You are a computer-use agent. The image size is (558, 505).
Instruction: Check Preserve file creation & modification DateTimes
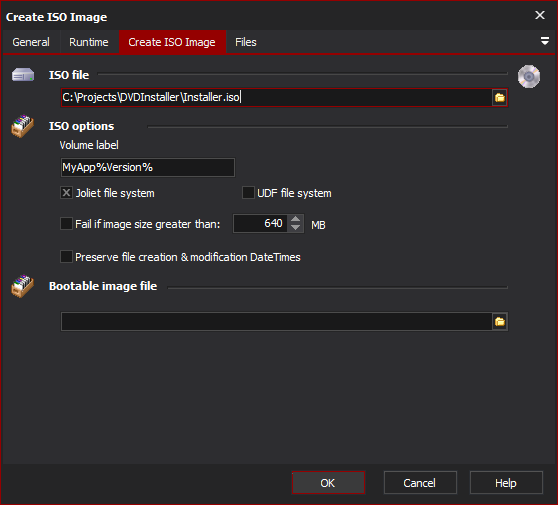(67, 257)
